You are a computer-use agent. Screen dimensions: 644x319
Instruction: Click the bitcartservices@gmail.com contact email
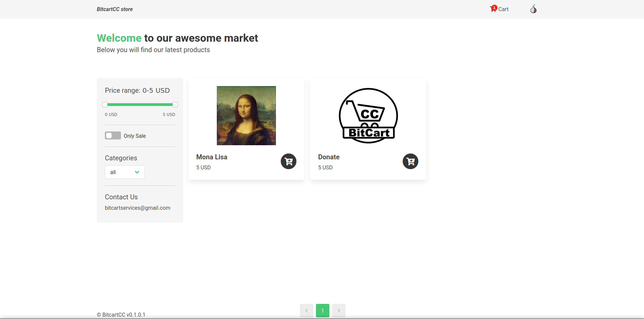click(x=137, y=208)
